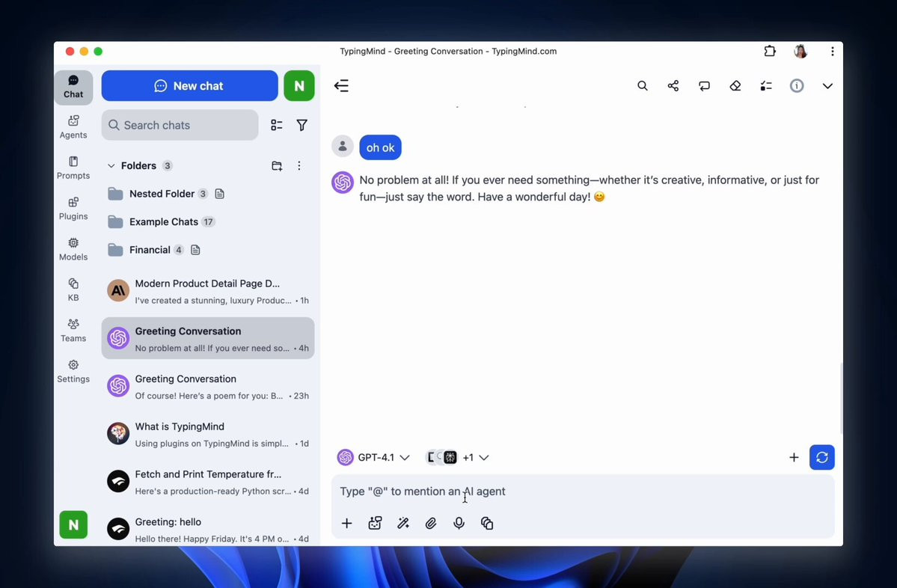Screen dimensions: 897x588
Task: Toggle the chat list multi-select icon
Action: click(277, 125)
